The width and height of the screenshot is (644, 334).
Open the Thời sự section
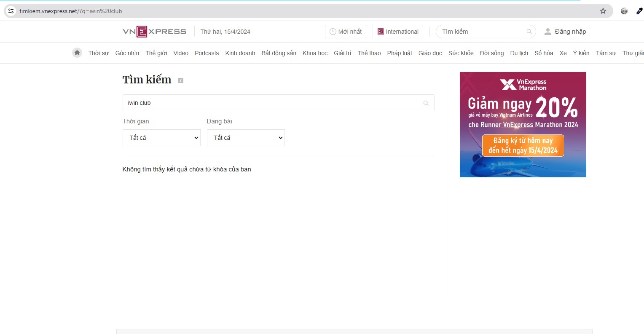(x=98, y=53)
